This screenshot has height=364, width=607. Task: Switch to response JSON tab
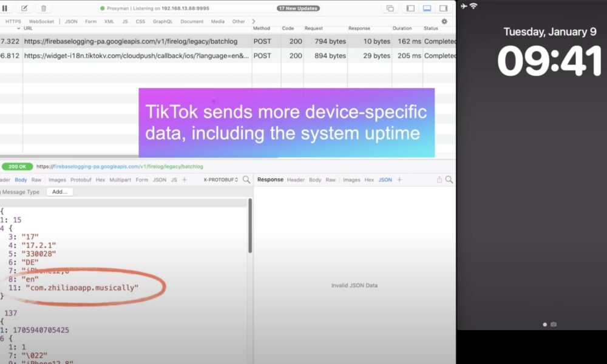point(385,180)
